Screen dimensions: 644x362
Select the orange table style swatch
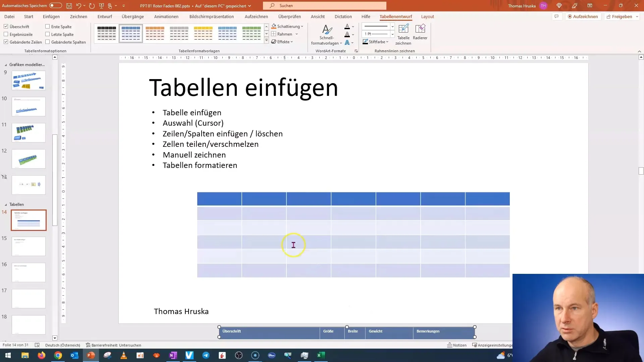pyautogui.click(x=155, y=33)
